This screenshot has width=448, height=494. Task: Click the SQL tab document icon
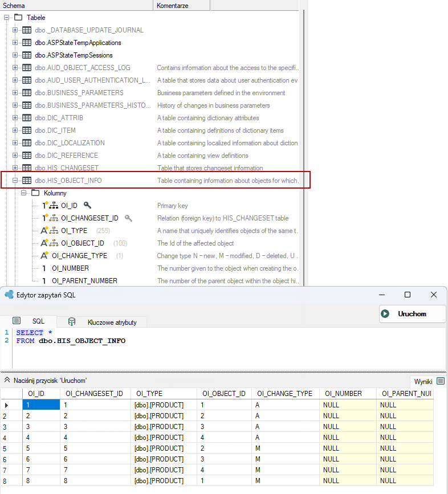click(17, 321)
